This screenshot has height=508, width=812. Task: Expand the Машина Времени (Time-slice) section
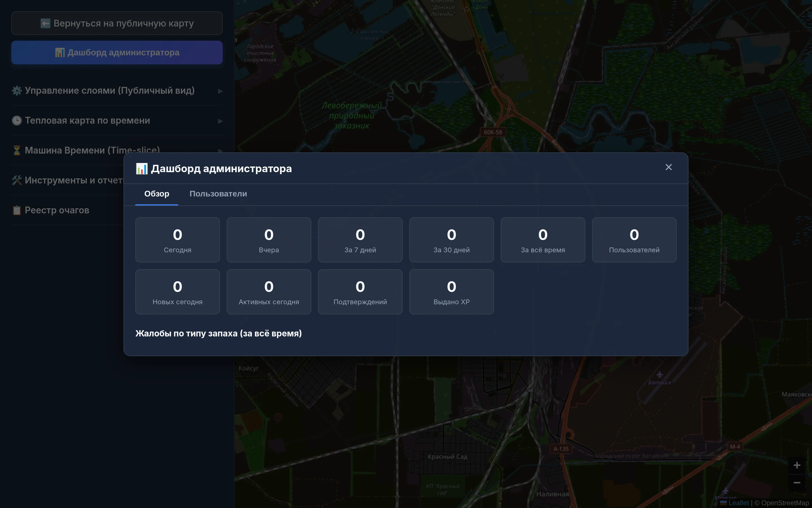(x=117, y=150)
